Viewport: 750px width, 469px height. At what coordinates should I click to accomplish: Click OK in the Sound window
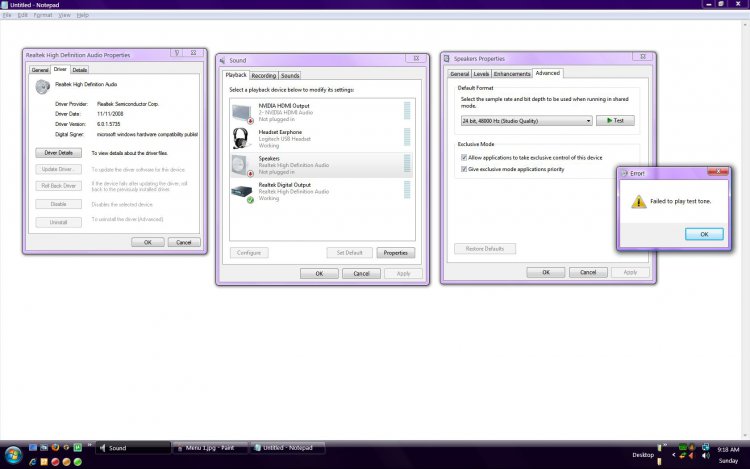click(x=319, y=273)
